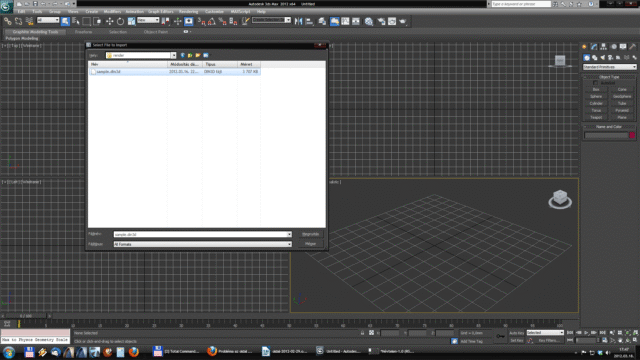Switch to the Freeform ribbon tab
The height and width of the screenshot is (360, 640).
83,32
